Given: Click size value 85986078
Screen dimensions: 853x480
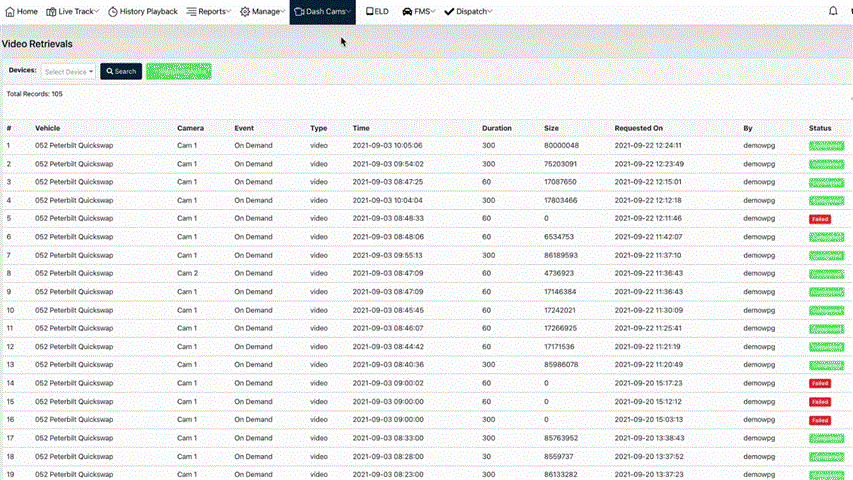Looking at the screenshot, I should pos(561,365).
